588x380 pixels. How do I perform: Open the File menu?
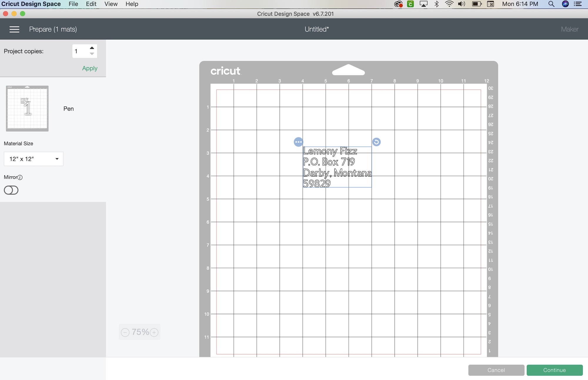click(73, 4)
